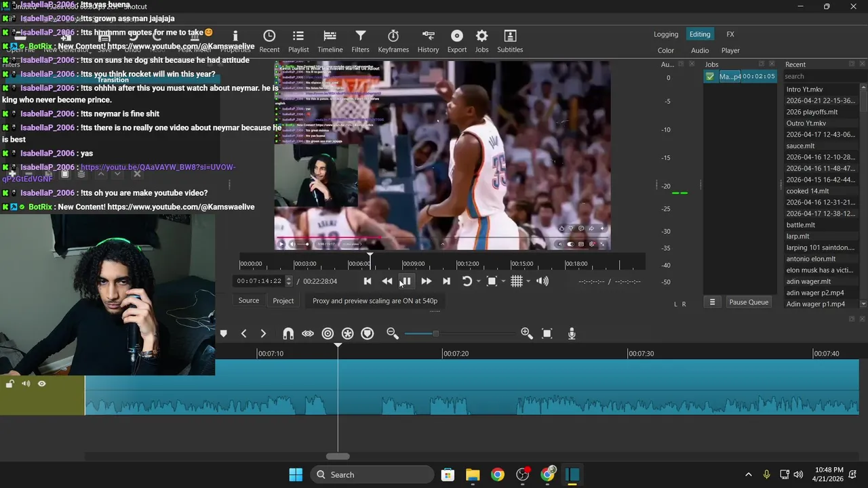Screen dimensions: 868x488
Task: Create a marker with timeline marker icon
Action: click(x=223, y=333)
